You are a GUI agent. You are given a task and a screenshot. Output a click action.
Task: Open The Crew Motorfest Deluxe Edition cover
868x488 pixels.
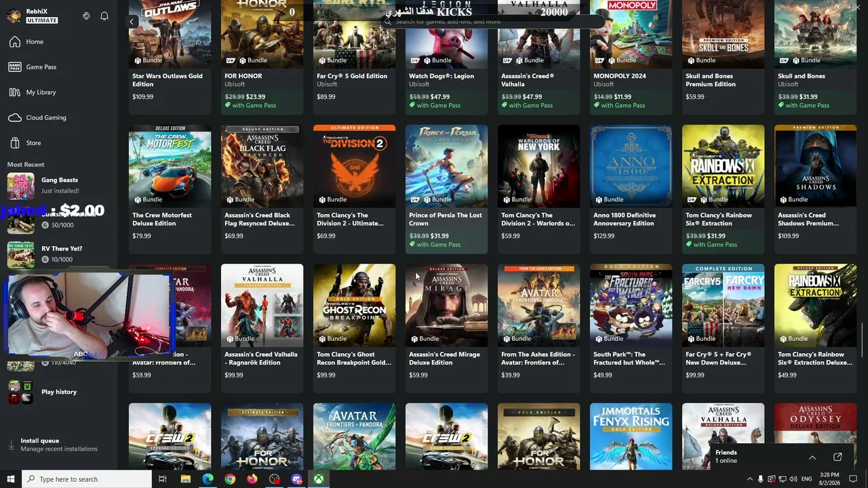tap(170, 166)
